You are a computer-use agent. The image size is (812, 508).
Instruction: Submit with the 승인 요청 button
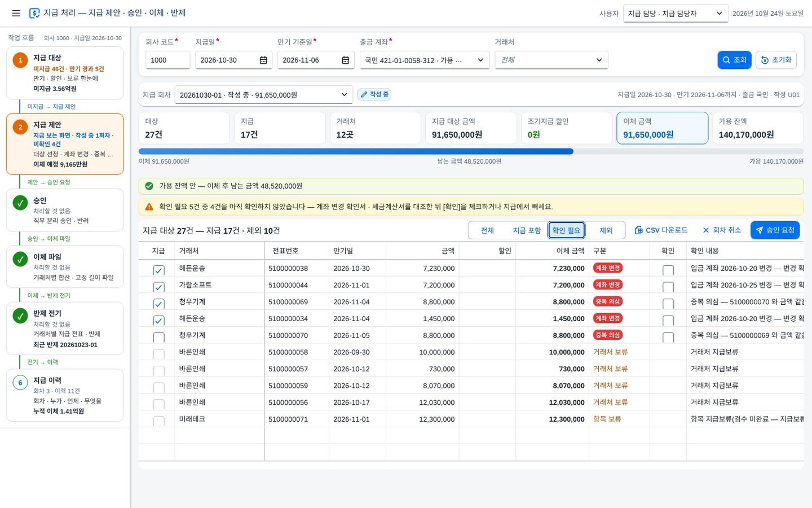pyautogui.click(x=775, y=230)
